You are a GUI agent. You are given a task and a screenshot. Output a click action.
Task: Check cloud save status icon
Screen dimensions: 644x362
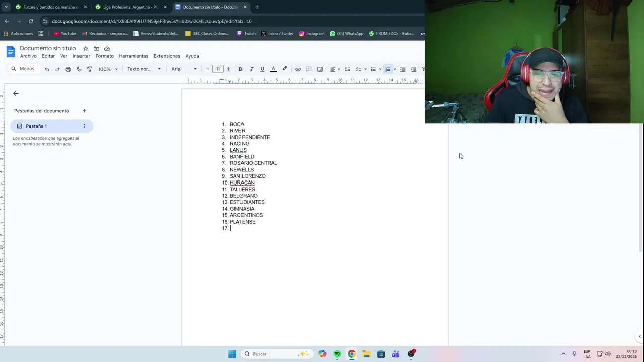pos(107,49)
